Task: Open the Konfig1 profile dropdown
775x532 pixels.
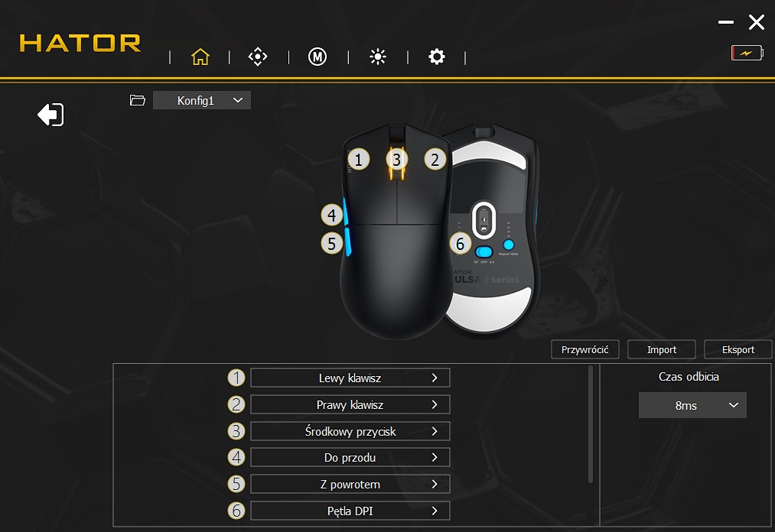Action: [201, 100]
